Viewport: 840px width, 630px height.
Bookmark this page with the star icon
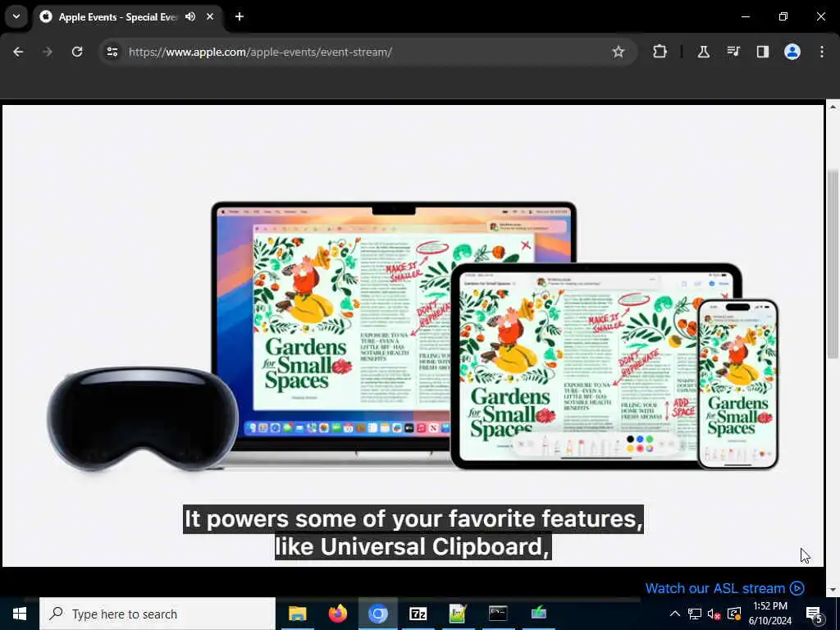point(619,52)
